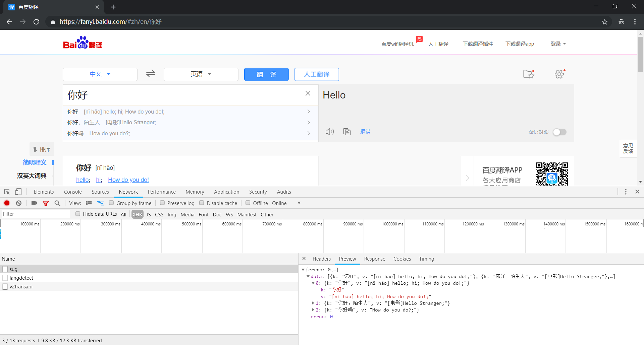Click the browser back arrow

9,22
